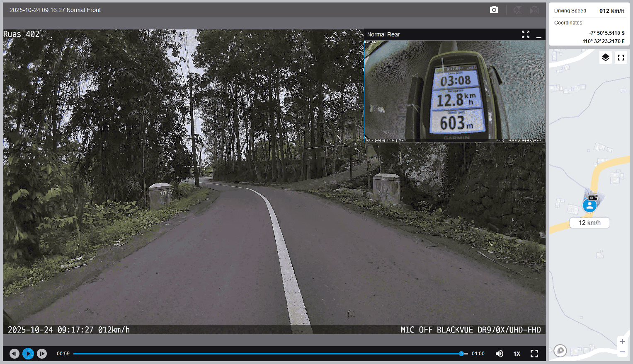Click the Normal Rear camera thumbnail
Image resolution: width=633 pixels, height=364 pixels.
[x=454, y=91]
